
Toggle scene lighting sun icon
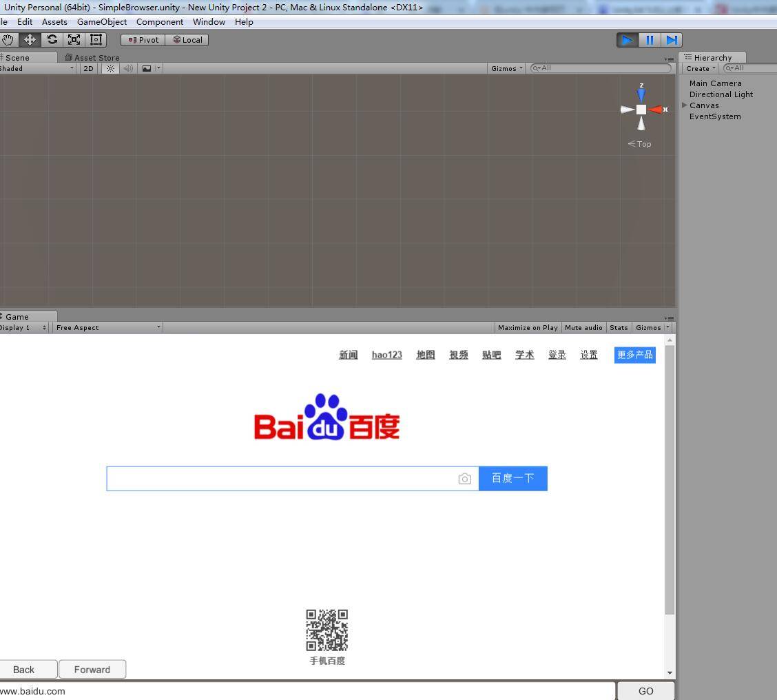tap(110, 68)
